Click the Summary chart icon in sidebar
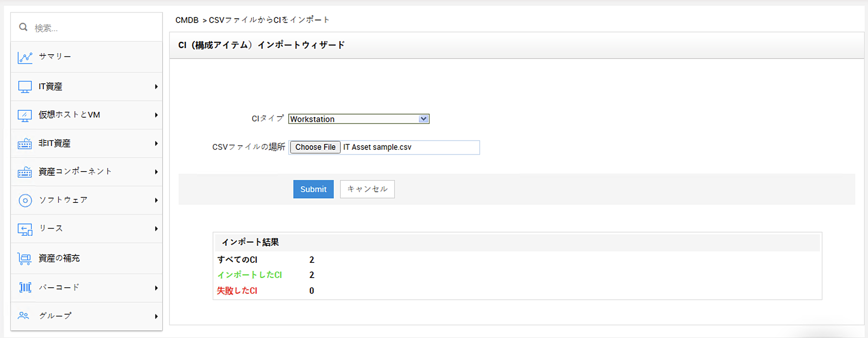 [x=25, y=57]
